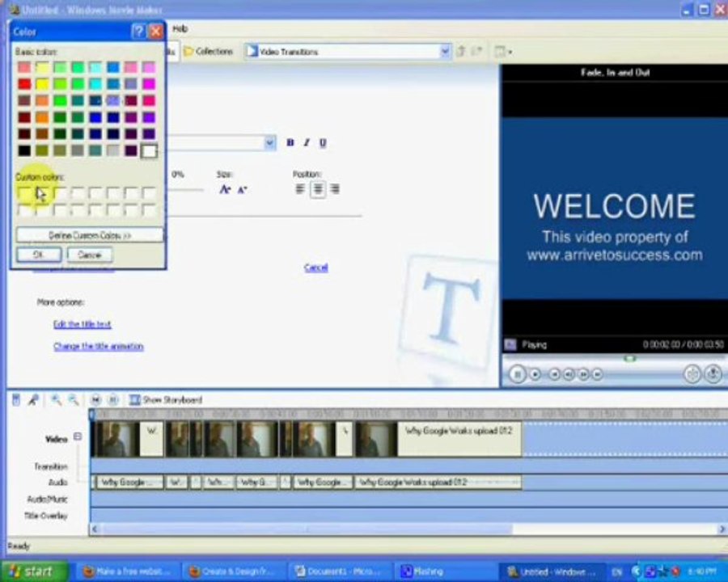Select 'Why Google Works upload 012' audio clip
Viewport: 728px width, 582px height.
tap(438, 483)
